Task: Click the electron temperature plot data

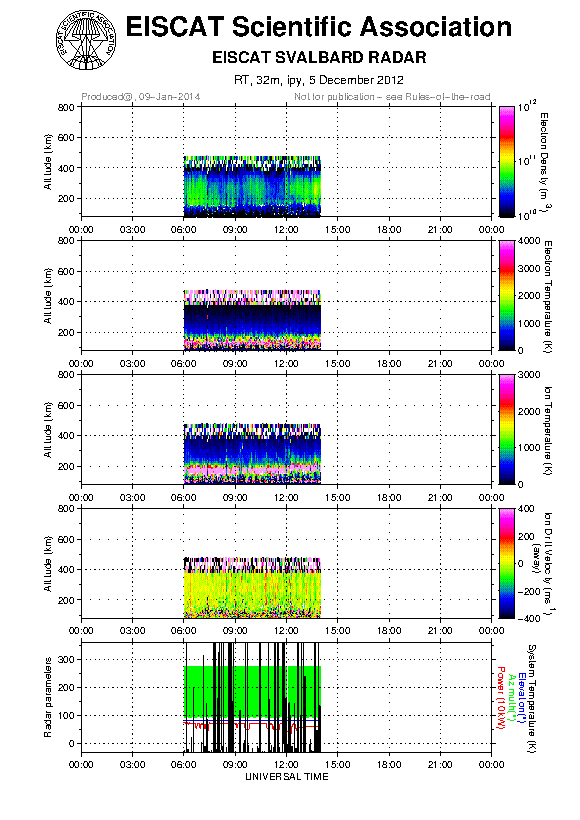Action: coord(252,320)
